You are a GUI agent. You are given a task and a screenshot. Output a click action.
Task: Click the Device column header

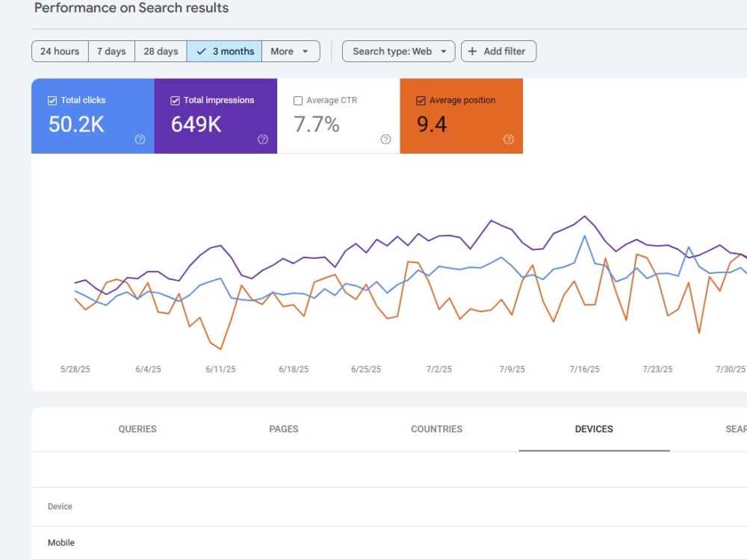coord(60,507)
